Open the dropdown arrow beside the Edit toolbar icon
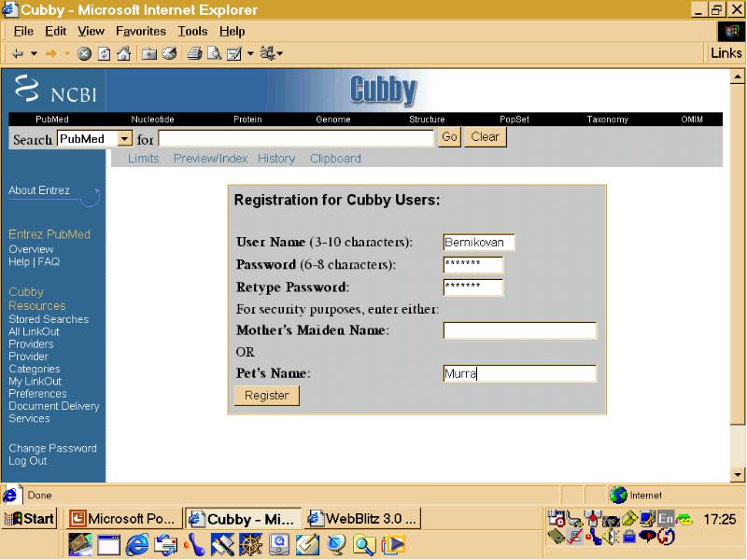 click(x=250, y=54)
